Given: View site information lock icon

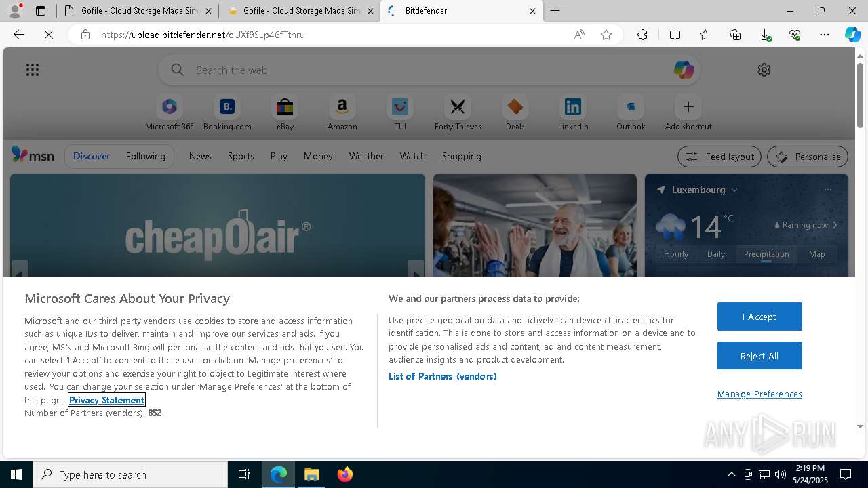Looking at the screenshot, I should tap(85, 35).
